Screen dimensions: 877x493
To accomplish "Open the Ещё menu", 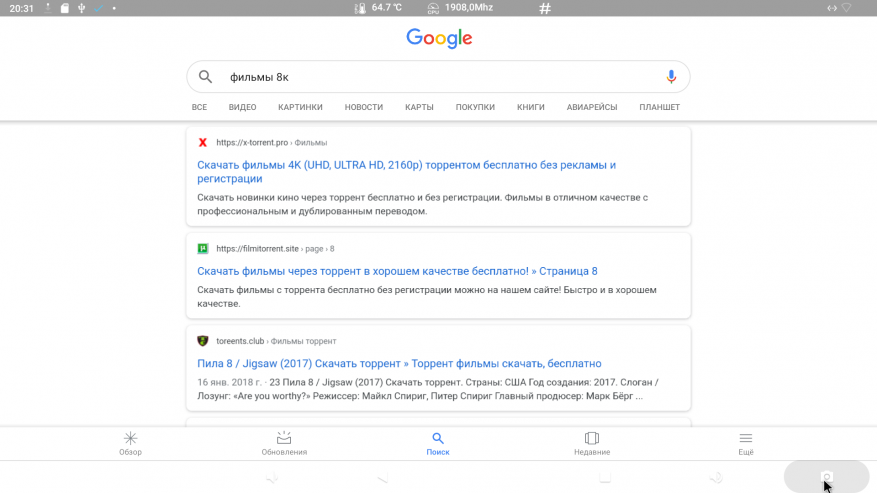I will (746, 443).
